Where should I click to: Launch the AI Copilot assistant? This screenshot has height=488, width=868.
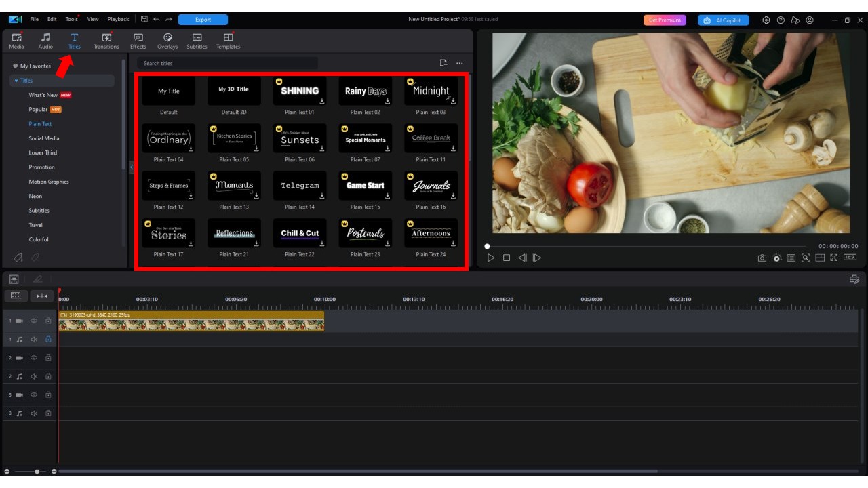[x=724, y=20]
